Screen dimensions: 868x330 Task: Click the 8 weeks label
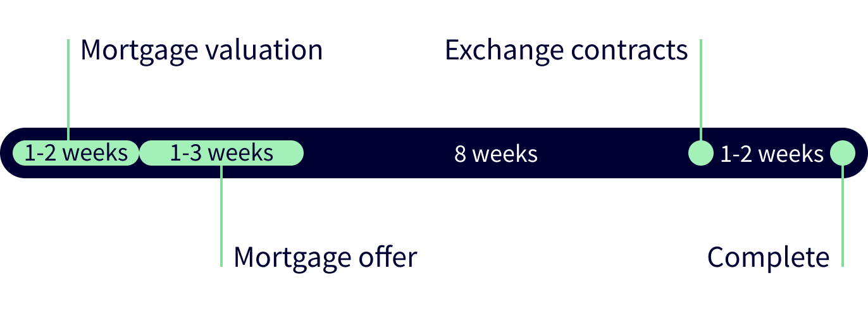pyautogui.click(x=496, y=154)
